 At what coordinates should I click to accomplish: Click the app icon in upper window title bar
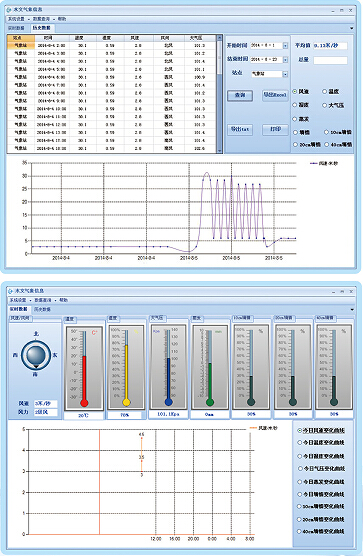9,9
